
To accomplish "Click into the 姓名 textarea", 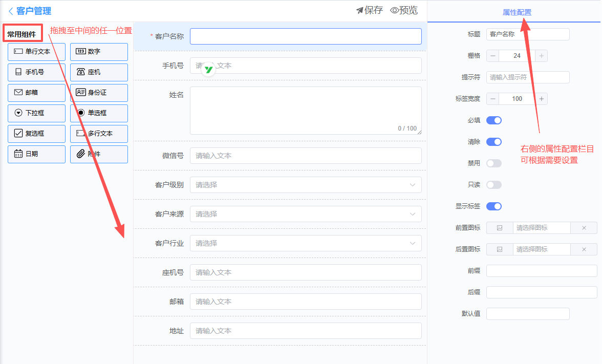I will (306, 111).
